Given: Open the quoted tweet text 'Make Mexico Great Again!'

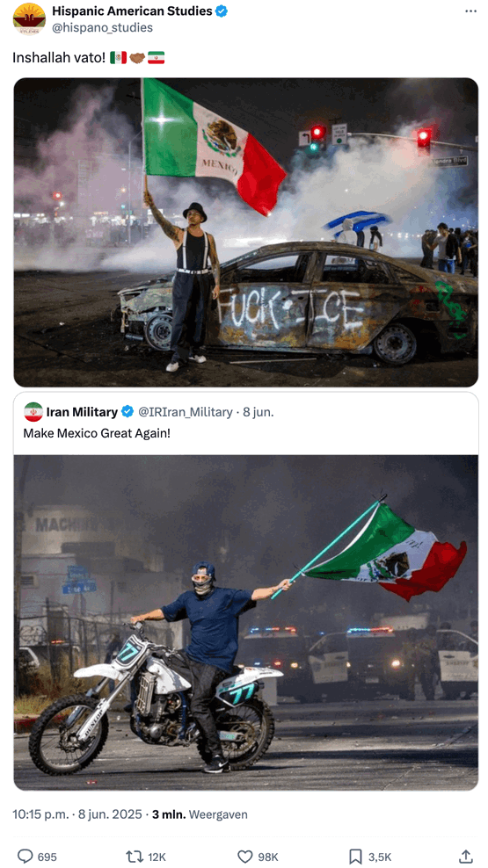Looking at the screenshot, I should [97, 433].
